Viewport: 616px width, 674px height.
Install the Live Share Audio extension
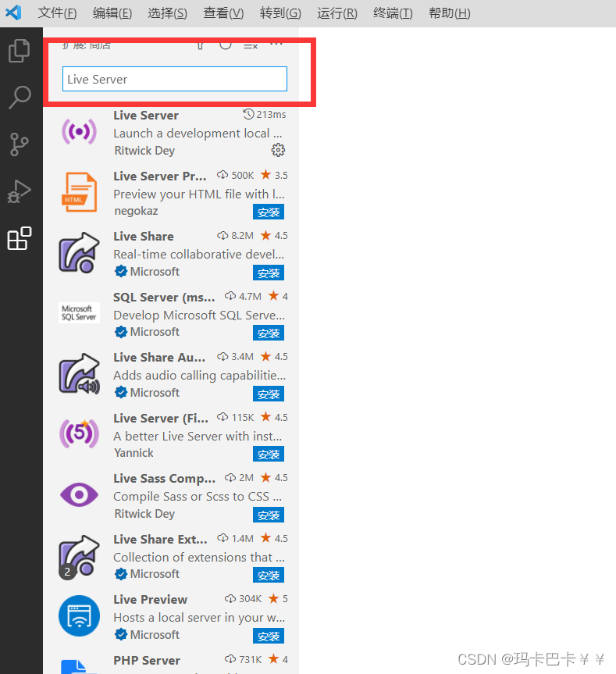pos(268,394)
